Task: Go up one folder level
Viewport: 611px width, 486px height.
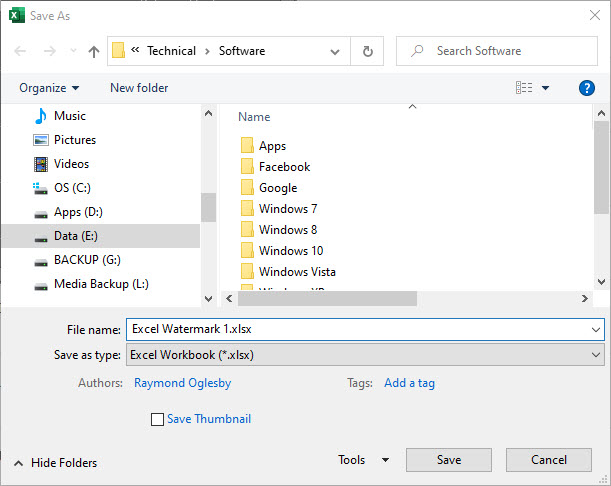Action: click(94, 51)
